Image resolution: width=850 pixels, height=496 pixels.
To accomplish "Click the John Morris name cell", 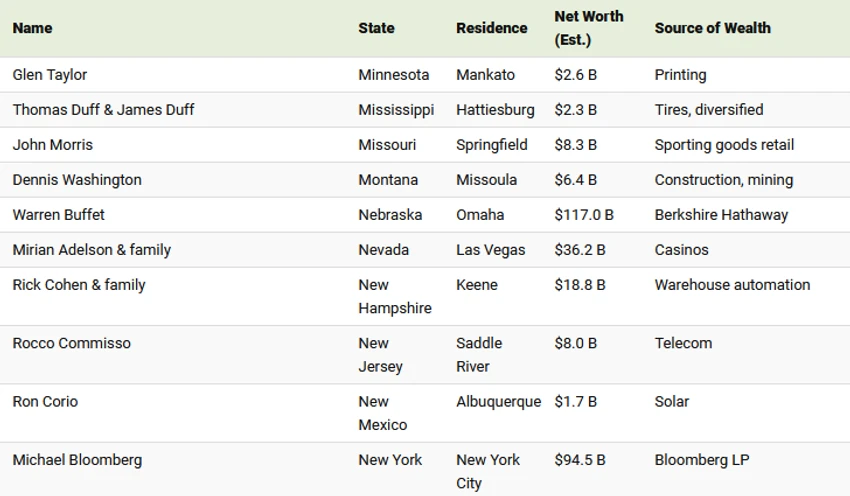I will tap(53, 145).
